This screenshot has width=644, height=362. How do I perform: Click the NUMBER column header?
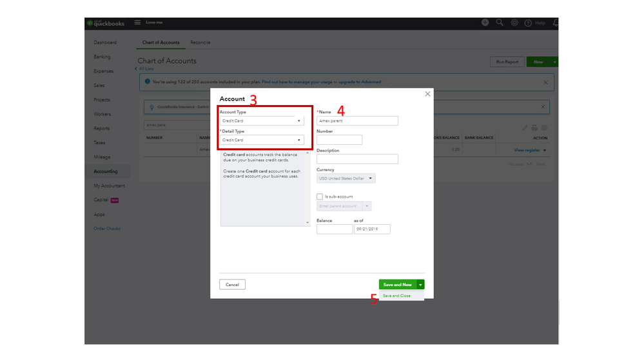tap(155, 138)
